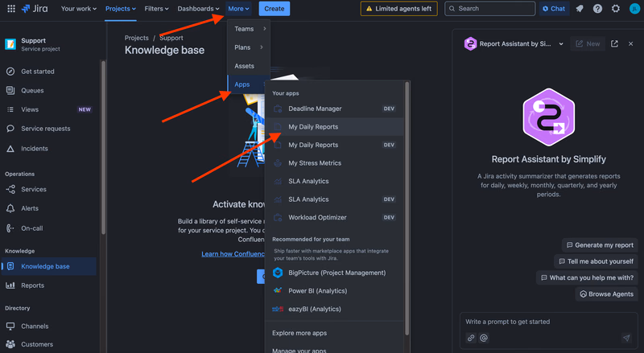The image size is (644, 353).
Task: Expand the Your work dropdown
Action: pyautogui.click(x=79, y=9)
